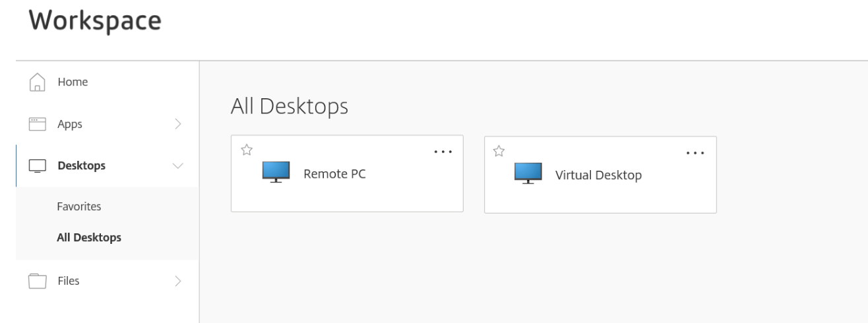The image size is (868, 323).
Task: Click the Virtual Desktop monitor icon
Action: pyautogui.click(x=528, y=173)
